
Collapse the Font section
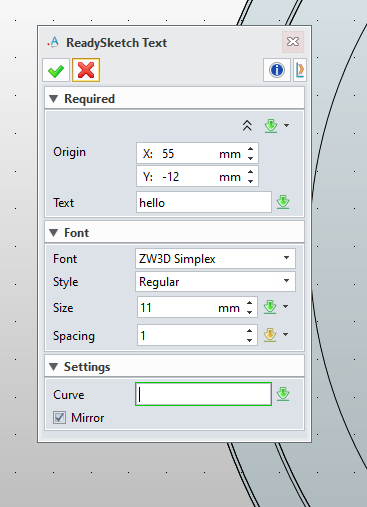pyautogui.click(x=54, y=233)
